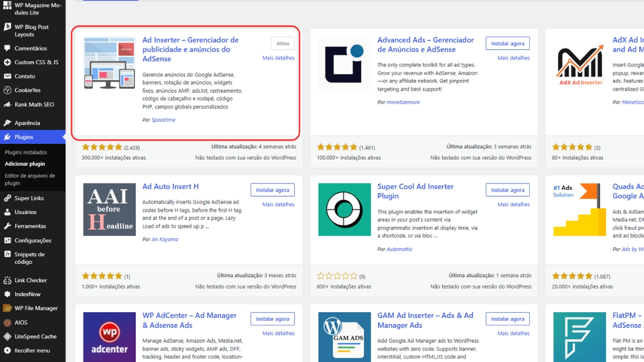This screenshot has width=644, height=362.
Task: Click the Aparência paintbrush icon
Action: (7, 123)
